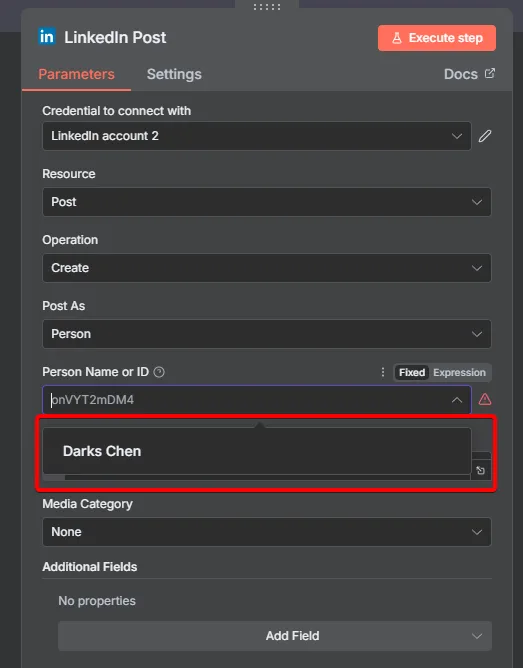Click the Docs external link icon
The width and height of the screenshot is (523, 668).
coord(490,73)
